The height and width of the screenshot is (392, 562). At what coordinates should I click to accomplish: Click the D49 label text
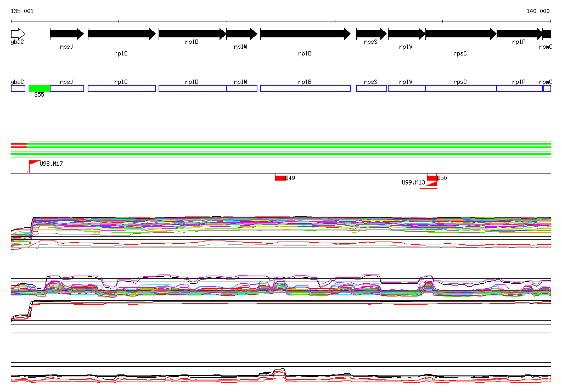pos(290,178)
